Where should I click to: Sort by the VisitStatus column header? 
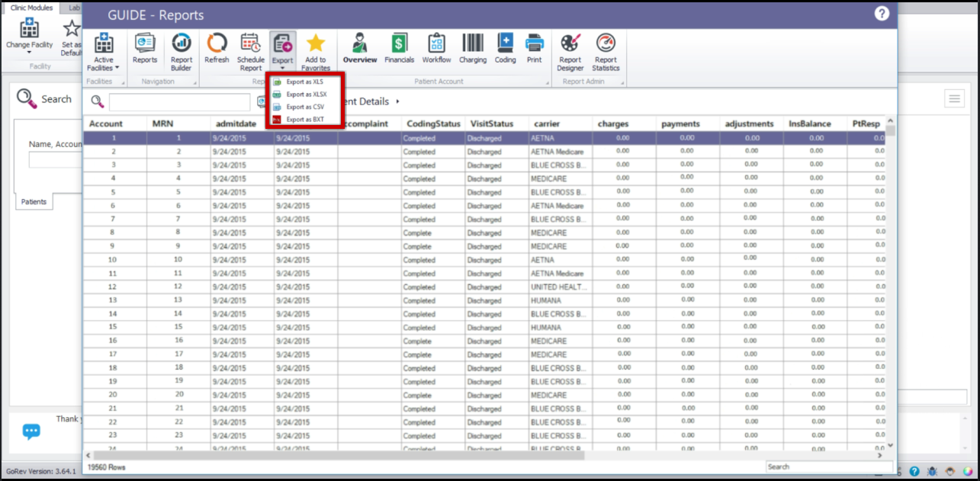click(496, 123)
